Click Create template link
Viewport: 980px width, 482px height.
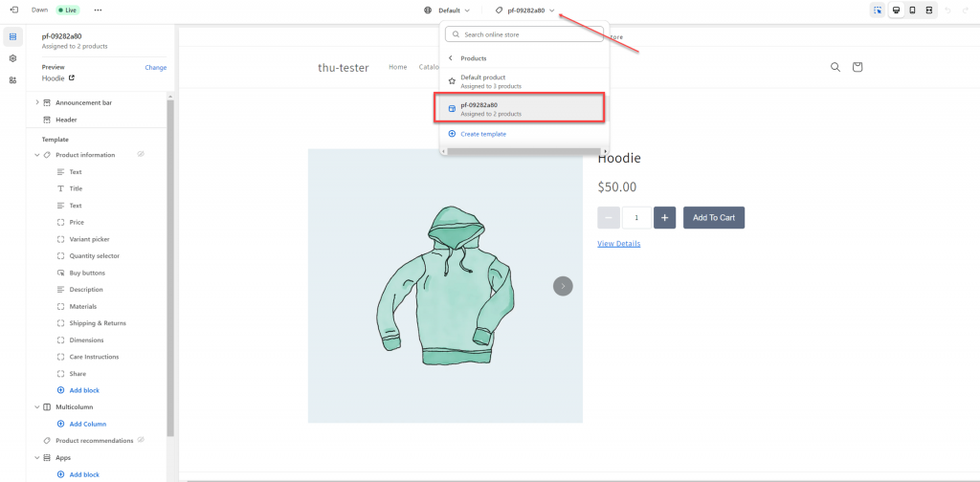[482, 134]
